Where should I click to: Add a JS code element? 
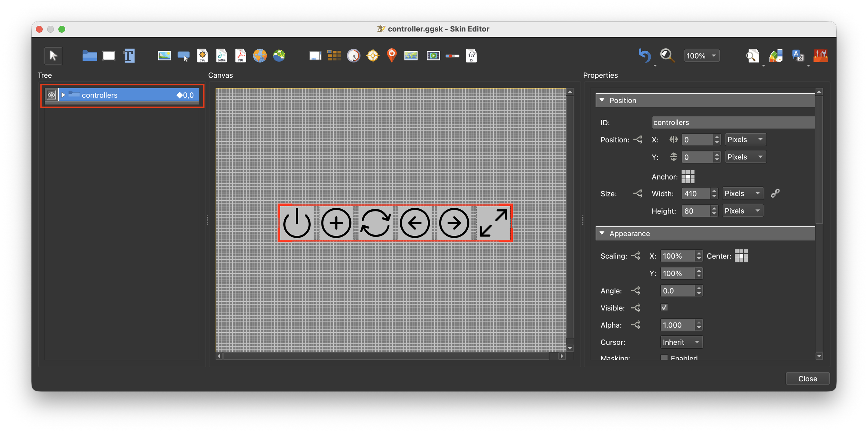471,56
